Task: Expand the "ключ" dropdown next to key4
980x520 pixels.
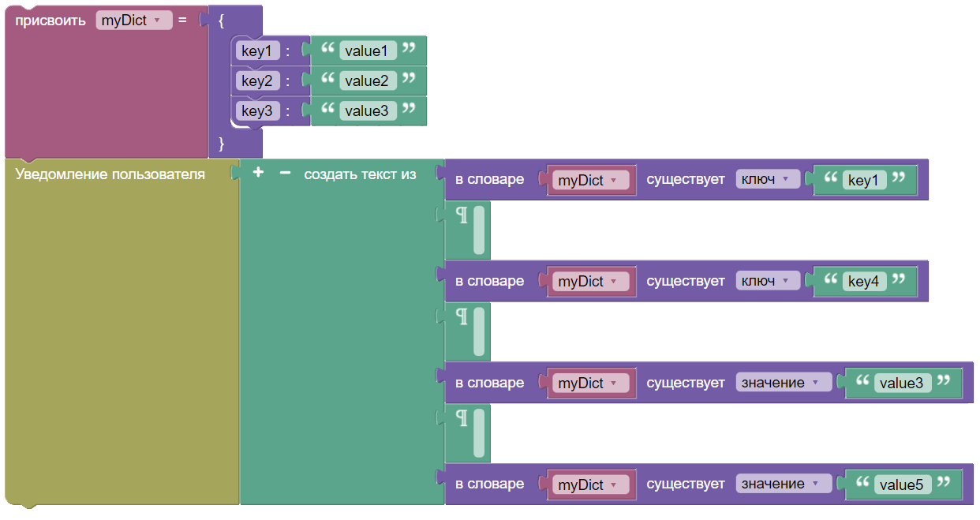Action: click(x=768, y=280)
